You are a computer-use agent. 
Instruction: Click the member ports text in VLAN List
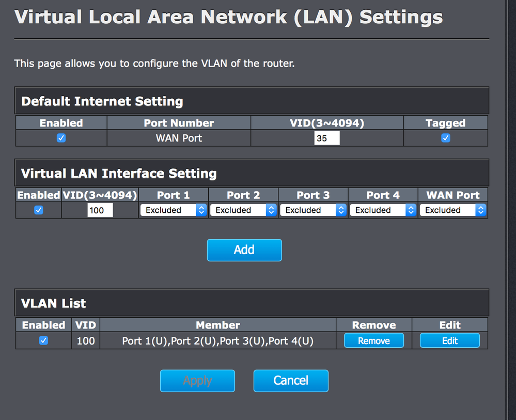click(x=217, y=341)
